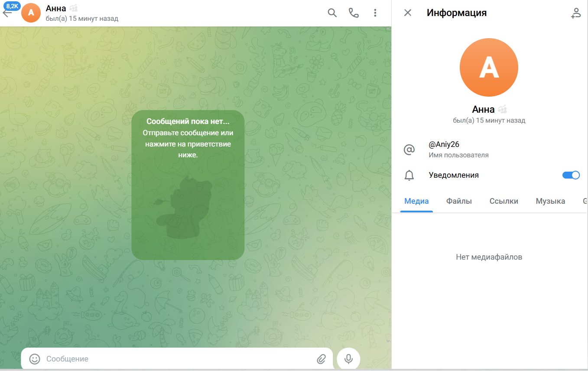The height and width of the screenshot is (371, 588).
Task: Search within this chat
Action: [x=332, y=13]
